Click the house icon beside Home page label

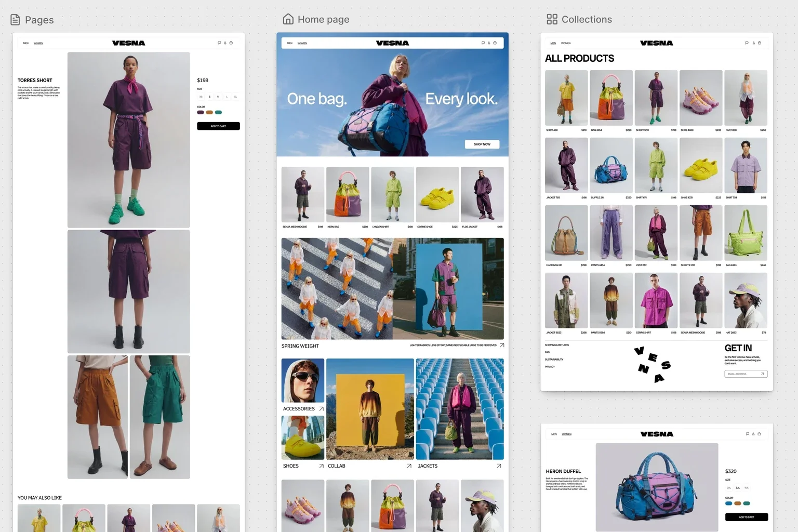click(x=288, y=19)
